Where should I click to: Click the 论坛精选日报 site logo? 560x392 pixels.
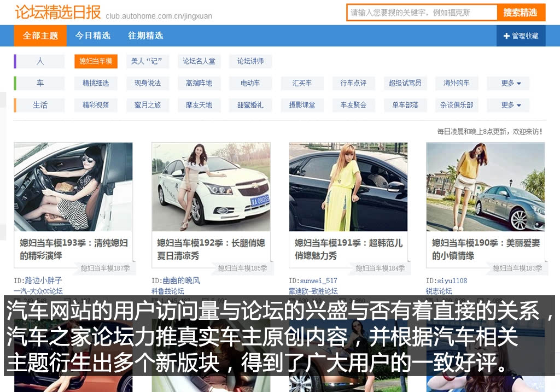(x=58, y=12)
